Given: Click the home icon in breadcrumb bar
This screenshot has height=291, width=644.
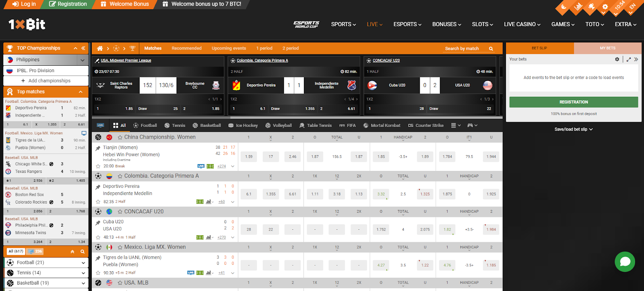Looking at the screenshot, I should pos(100,48).
